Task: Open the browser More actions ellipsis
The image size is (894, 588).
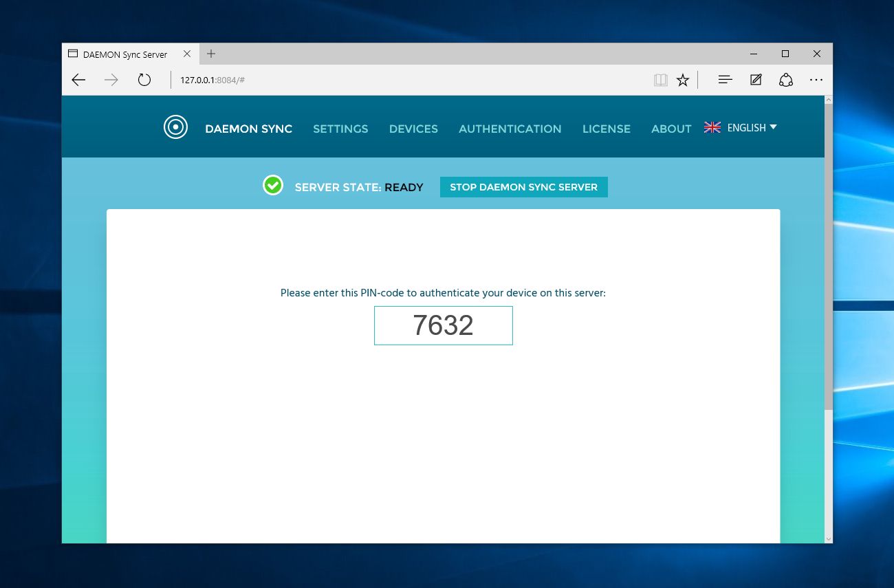Action: (x=816, y=80)
